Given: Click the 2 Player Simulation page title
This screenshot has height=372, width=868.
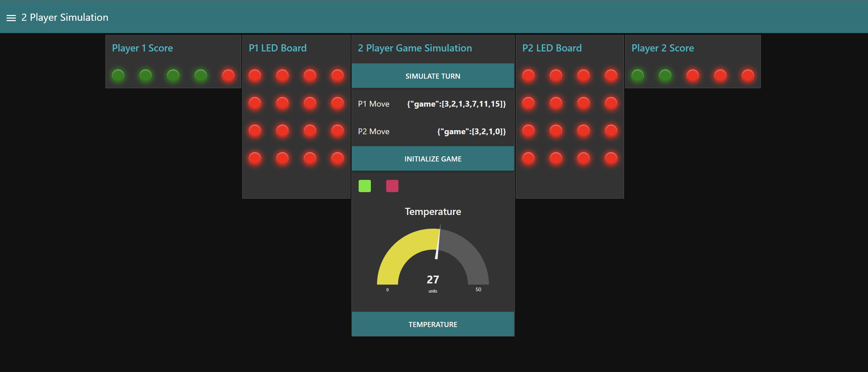Looking at the screenshot, I should 65,17.
